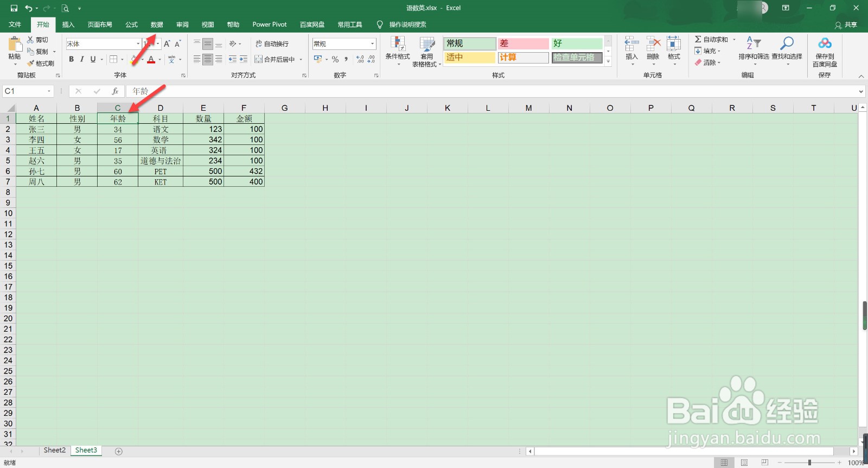Open the number format dropdown (常规)
868x468 pixels.
pos(373,43)
